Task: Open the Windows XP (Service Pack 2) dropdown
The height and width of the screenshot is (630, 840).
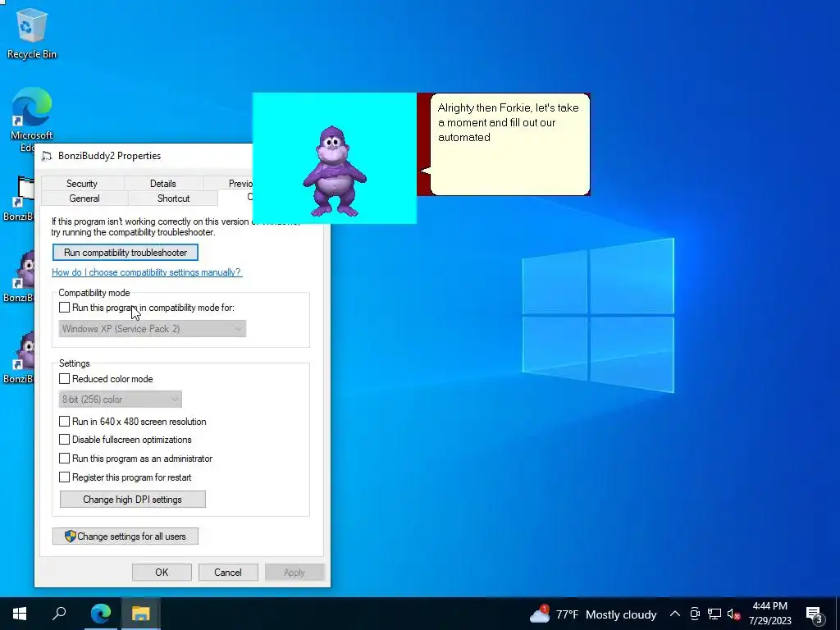Action: [152, 329]
